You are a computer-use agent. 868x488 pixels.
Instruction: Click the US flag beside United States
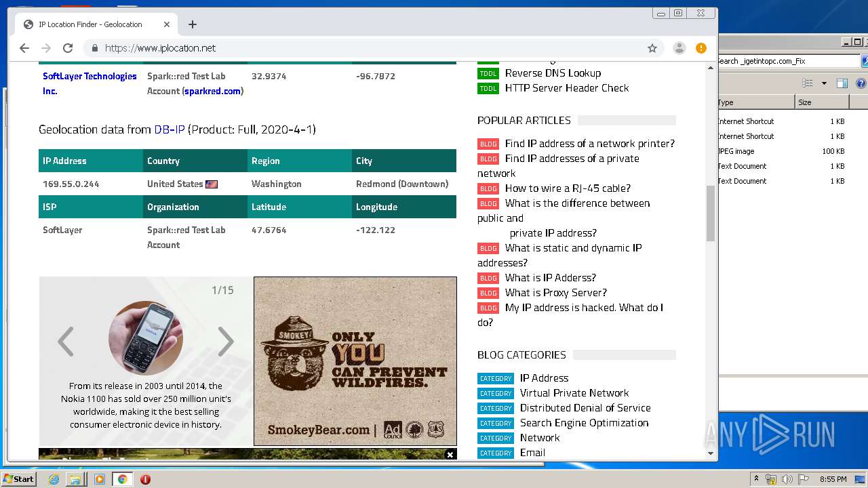tap(212, 184)
